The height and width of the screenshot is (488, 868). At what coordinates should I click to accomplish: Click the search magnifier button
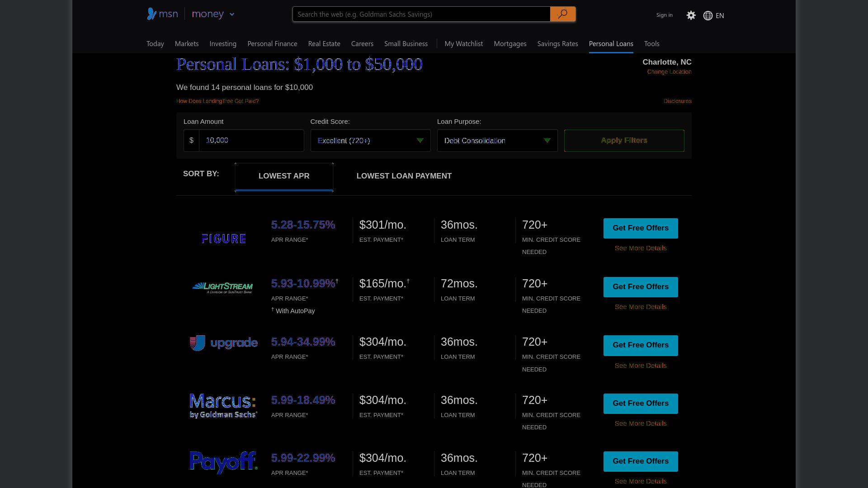[562, 14]
